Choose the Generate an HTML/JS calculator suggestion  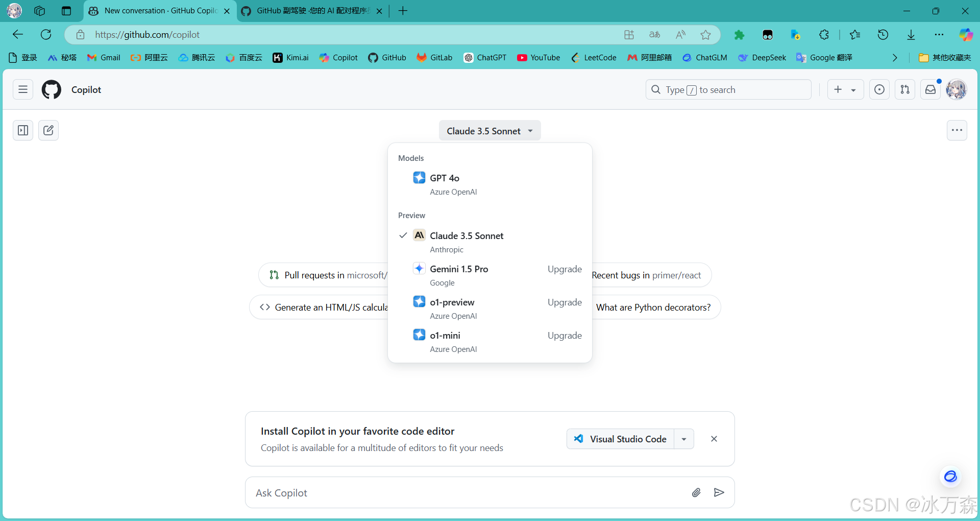click(318, 307)
